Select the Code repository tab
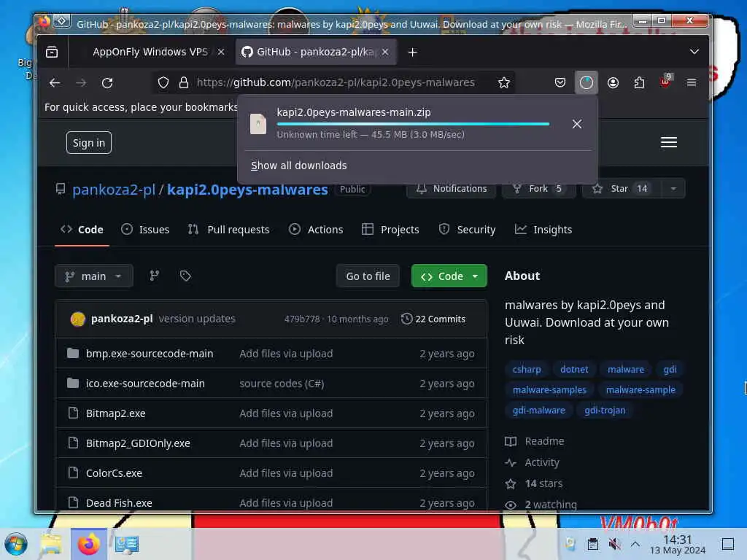 [82, 230]
